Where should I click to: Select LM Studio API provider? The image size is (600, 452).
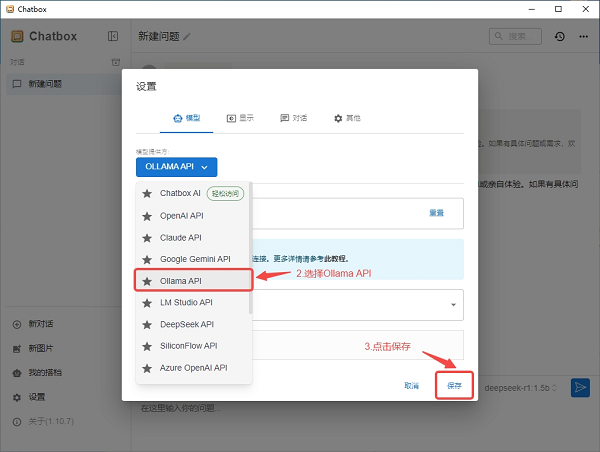click(193, 302)
